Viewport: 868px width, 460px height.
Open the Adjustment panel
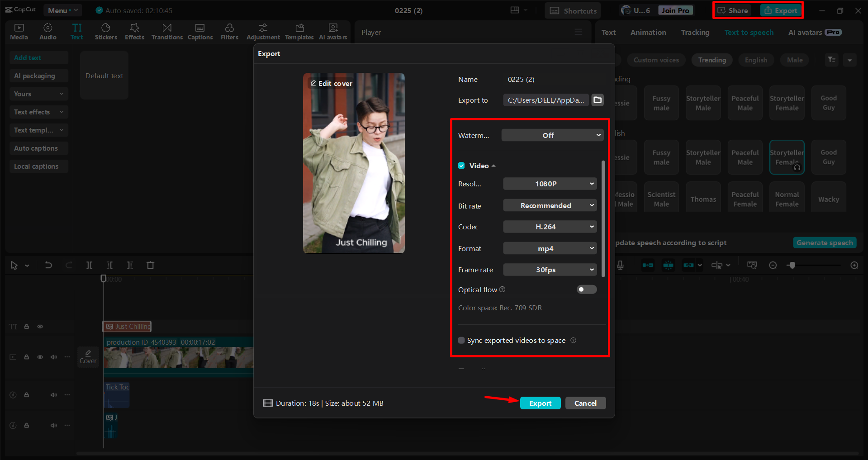(263, 32)
